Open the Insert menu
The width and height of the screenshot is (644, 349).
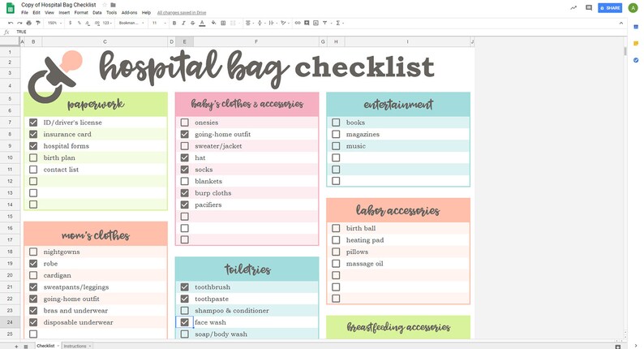[64, 13]
